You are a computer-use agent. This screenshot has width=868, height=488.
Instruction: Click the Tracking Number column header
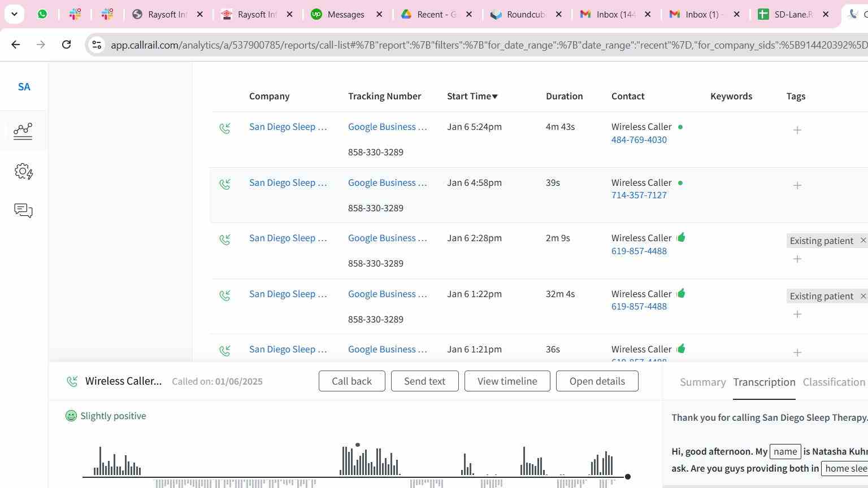pos(384,96)
